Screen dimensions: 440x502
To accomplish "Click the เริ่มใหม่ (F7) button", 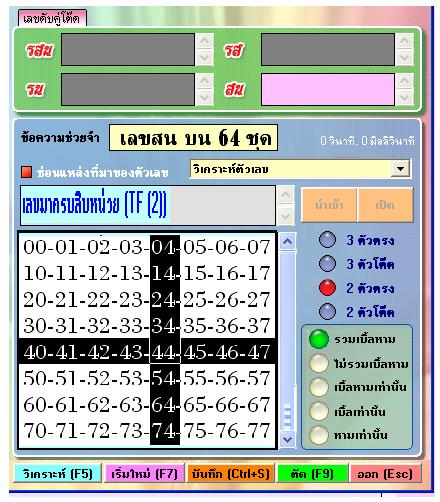I will (x=144, y=473).
